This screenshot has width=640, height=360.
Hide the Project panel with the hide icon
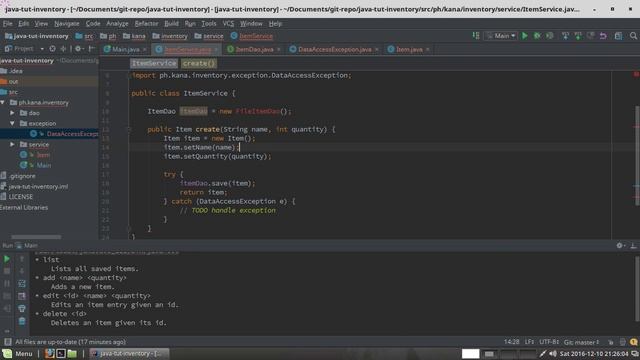(x=92, y=49)
